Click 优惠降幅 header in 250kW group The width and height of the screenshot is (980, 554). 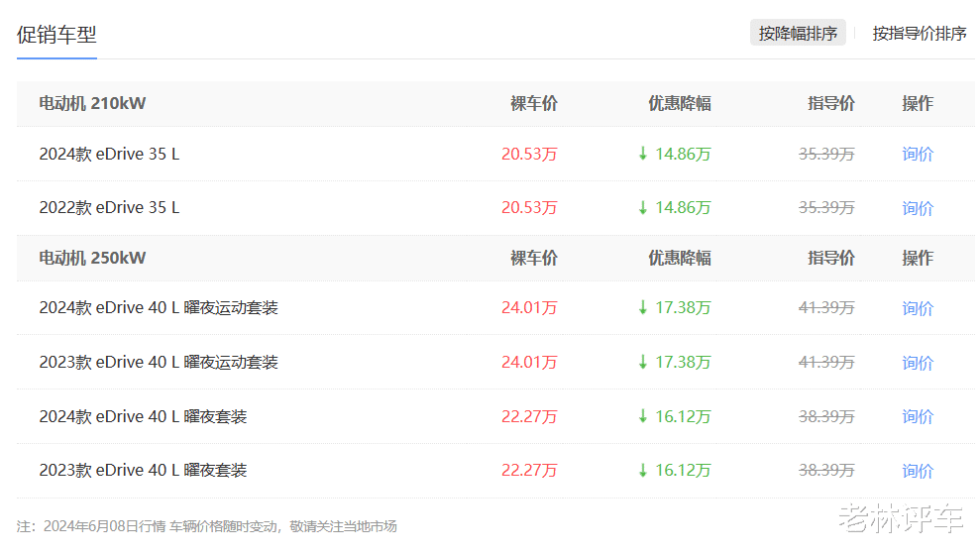(680, 258)
